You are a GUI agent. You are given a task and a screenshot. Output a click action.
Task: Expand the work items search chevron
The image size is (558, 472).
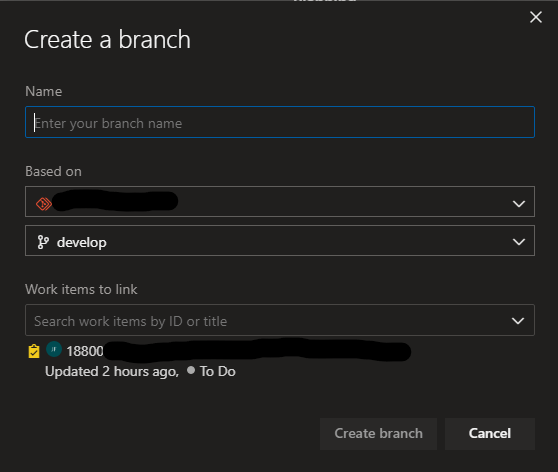pos(518,321)
